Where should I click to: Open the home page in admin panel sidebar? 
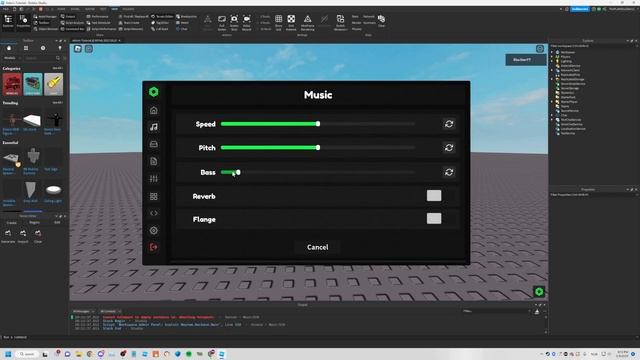click(153, 110)
